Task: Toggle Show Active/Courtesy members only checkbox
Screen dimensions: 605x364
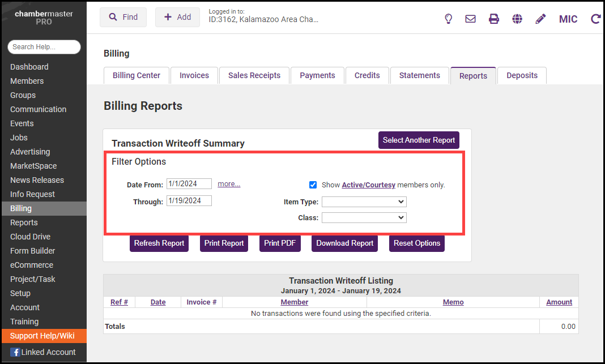Action: pos(313,185)
